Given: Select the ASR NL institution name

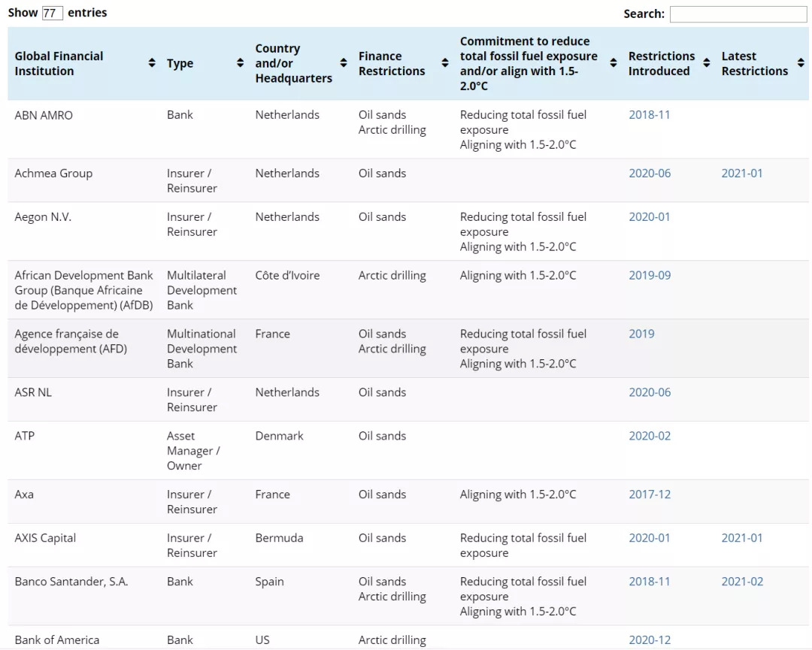Looking at the screenshot, I should tap(33, 392).
